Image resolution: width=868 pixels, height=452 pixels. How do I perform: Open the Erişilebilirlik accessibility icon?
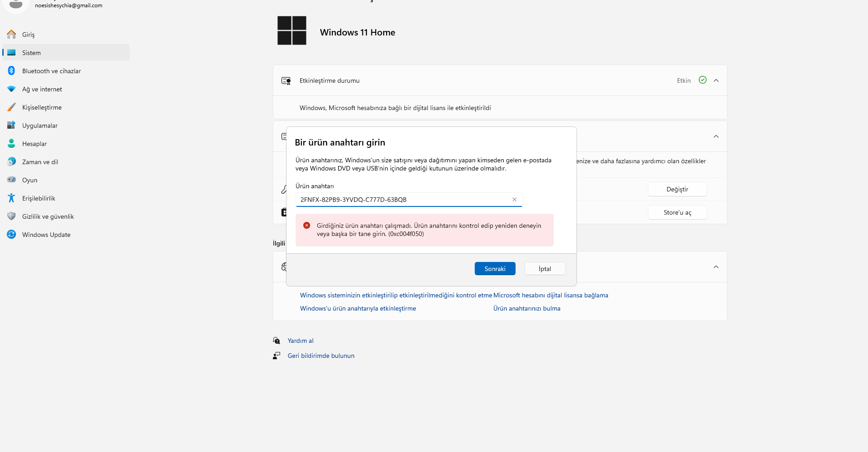[x=11, y=198]
